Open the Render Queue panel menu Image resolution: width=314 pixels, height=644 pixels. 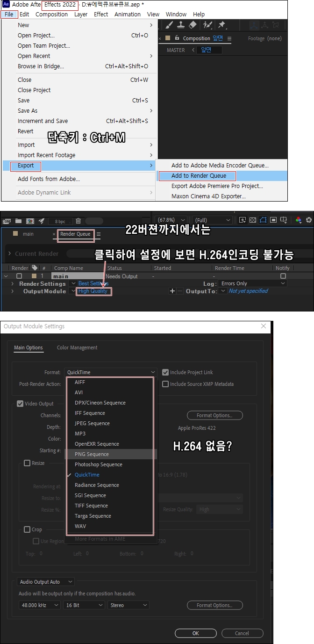pyautogui.click(x=98, y=234)
